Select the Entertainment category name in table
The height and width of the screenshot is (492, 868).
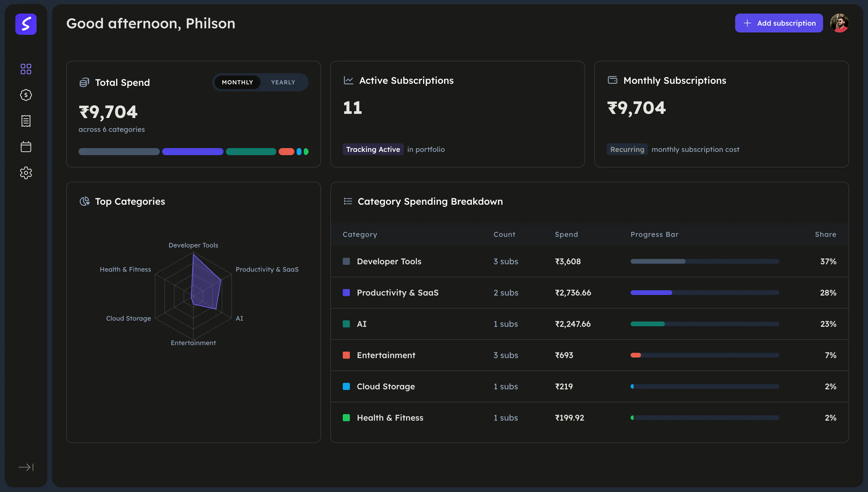(x=386, y=355)
